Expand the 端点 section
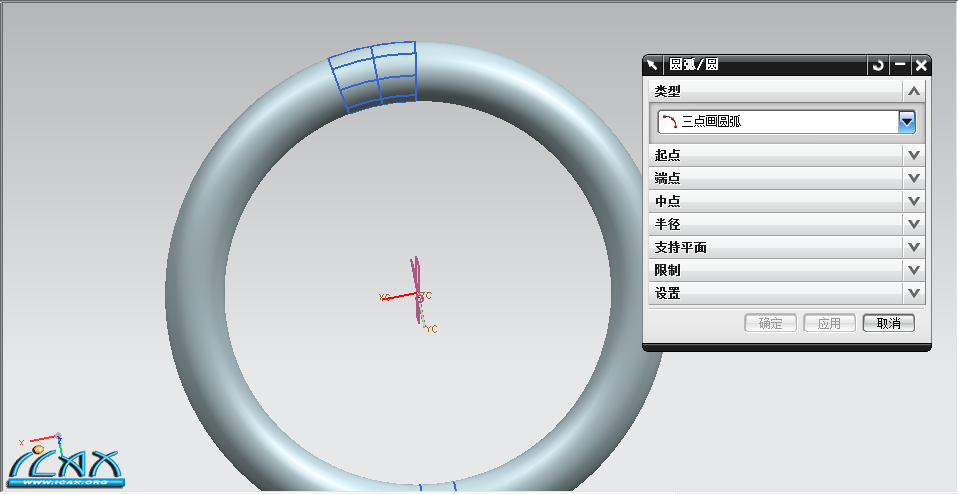Screen dimensions: 958x494 tap(913, 178)
